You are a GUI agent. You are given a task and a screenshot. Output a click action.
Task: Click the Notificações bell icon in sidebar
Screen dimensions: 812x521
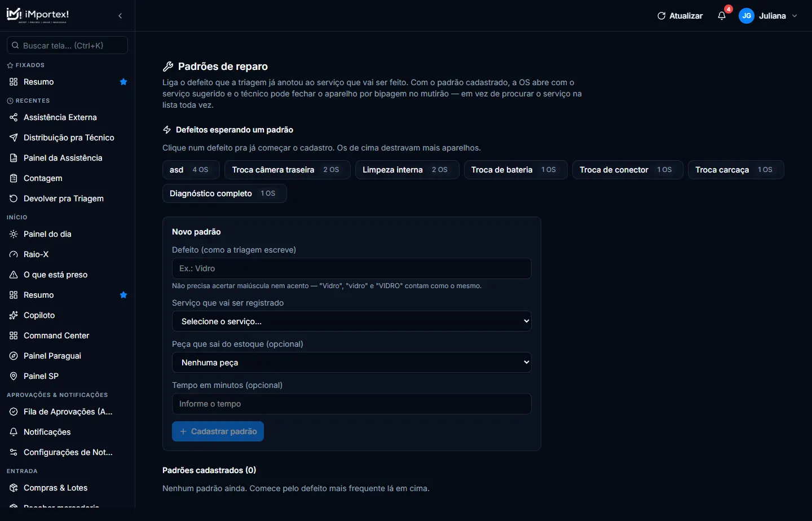14,432
